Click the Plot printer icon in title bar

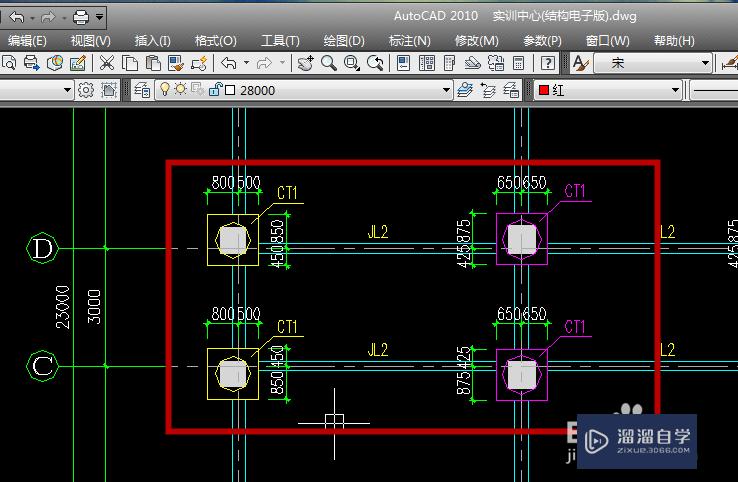coord(80,18)
